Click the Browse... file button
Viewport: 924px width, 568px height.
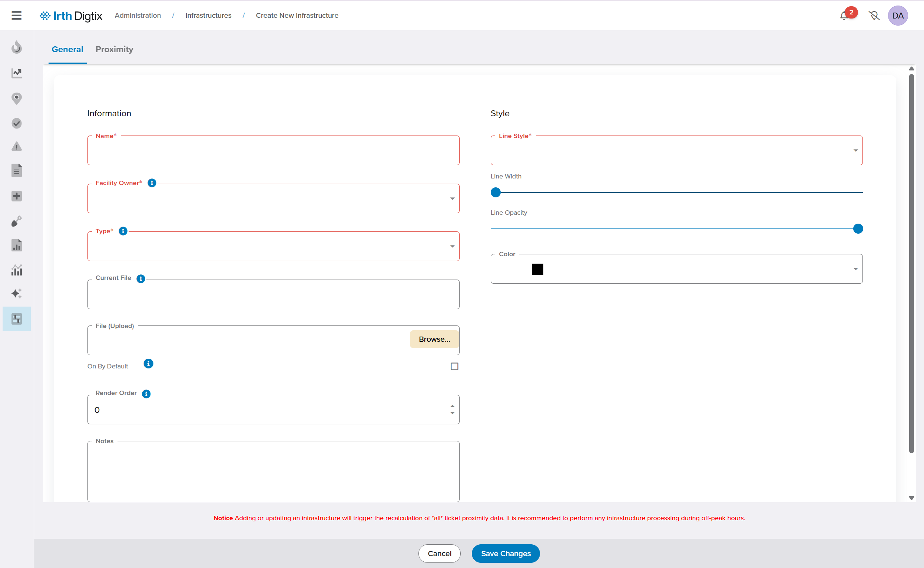click(x=434, y=339)
